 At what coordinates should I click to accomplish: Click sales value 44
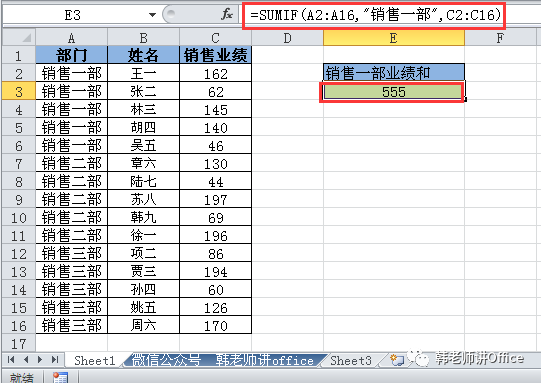pyautogui.click(x=216, y=181)
